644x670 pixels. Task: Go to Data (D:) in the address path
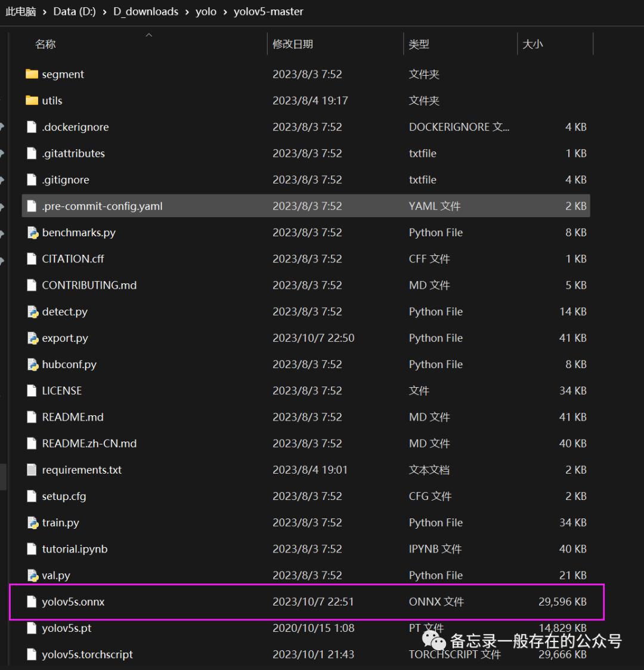coord(75,11)
